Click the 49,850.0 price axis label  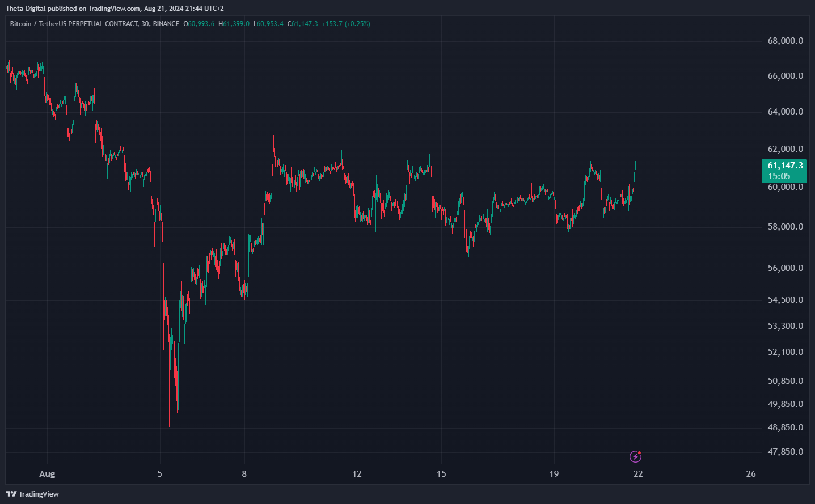click(785, 404)
